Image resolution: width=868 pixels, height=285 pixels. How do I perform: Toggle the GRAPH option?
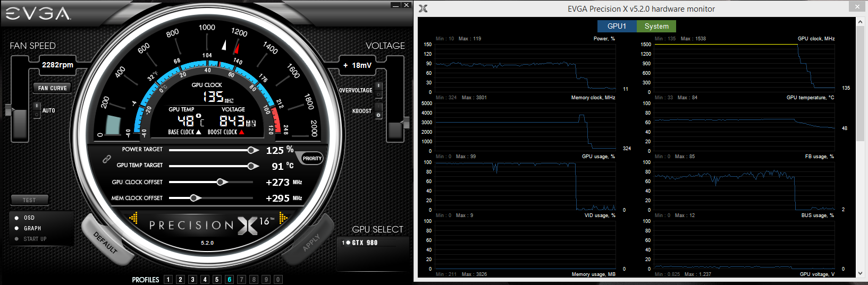click(28, 228)
